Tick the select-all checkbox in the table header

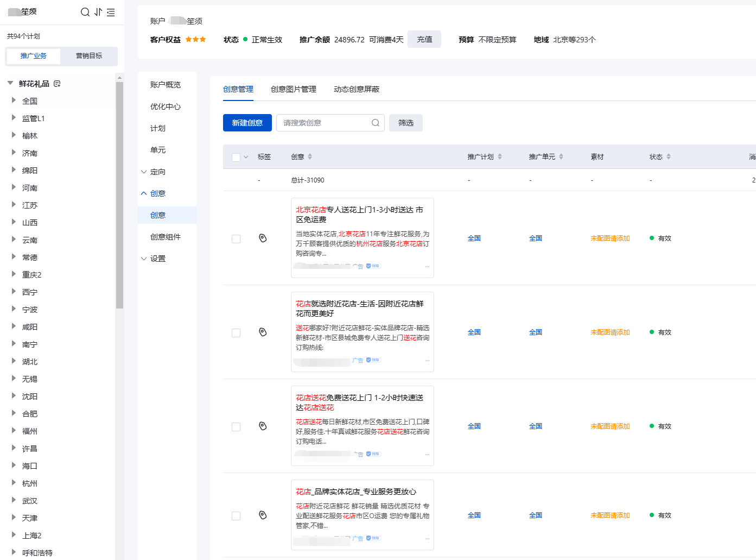[236, 157]
